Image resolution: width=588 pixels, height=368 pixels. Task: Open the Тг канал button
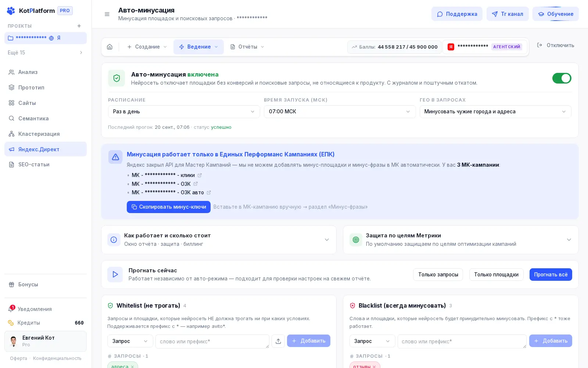point(508,14)
